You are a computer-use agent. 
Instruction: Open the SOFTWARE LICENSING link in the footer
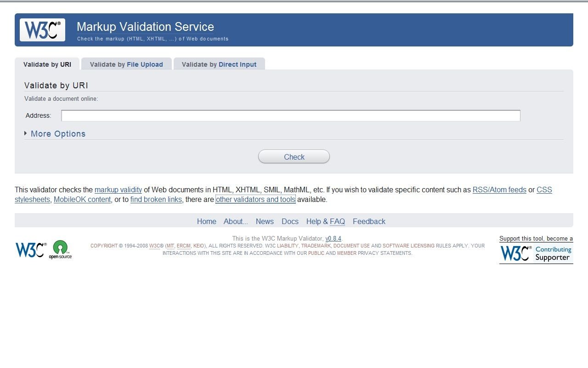[408, 246]
